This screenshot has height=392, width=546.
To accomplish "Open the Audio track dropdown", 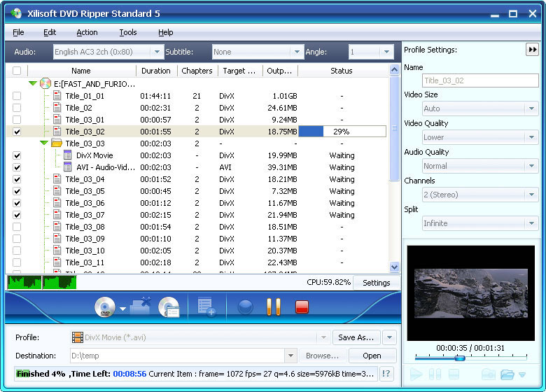I will tap(157, 52).
